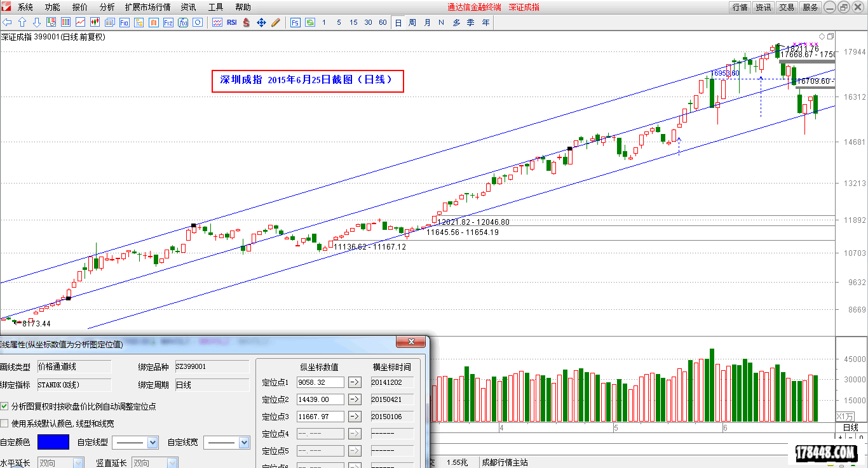868x468 pixels.
Task: Click the down arrow next-stock icon
Action: coord(37,22)
